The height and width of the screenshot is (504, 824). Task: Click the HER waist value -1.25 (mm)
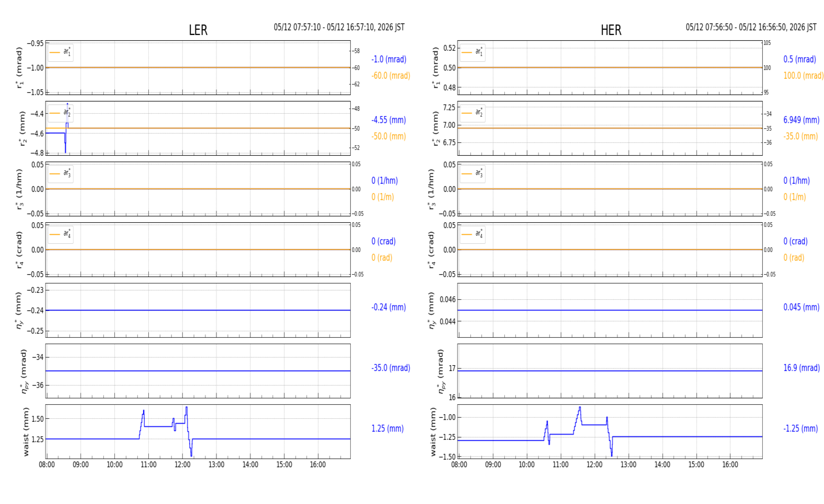[x=800, y=429]
